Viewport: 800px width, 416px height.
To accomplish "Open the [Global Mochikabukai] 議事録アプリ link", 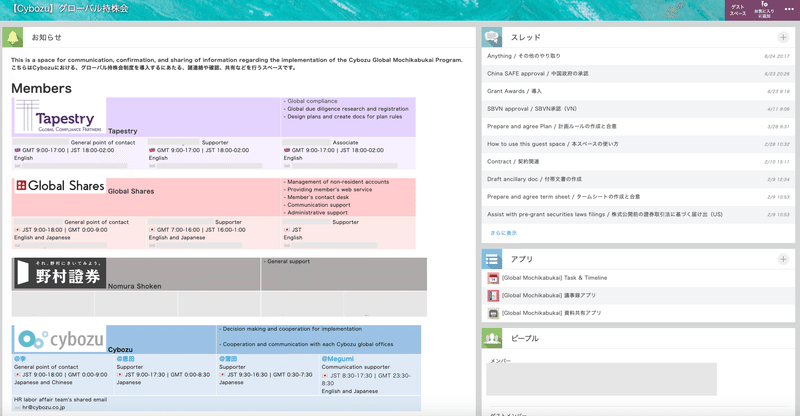I will point(548,296).
